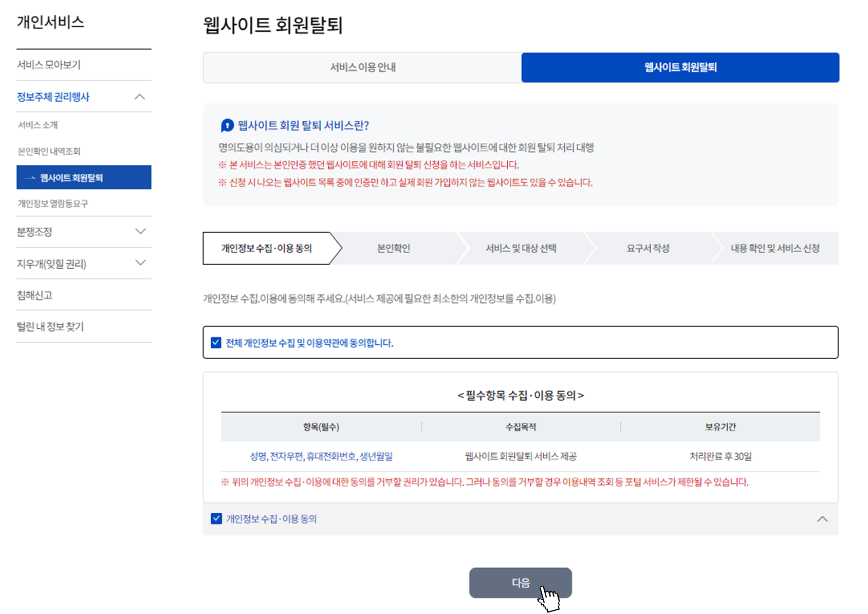868x614 pixels.
Task: Click the 내용 확인 및 서비스 신청 step
Action: tap(775, 248)
